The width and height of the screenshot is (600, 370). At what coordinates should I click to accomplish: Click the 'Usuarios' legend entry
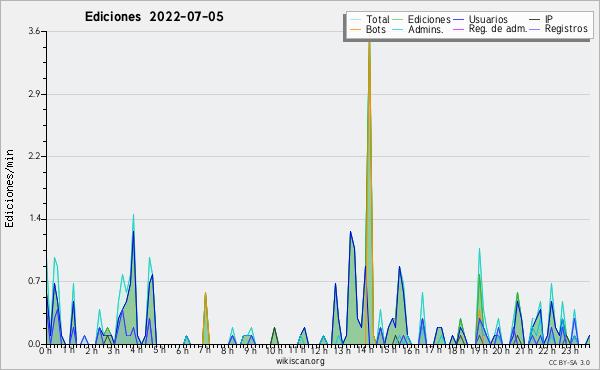[488, 19]
